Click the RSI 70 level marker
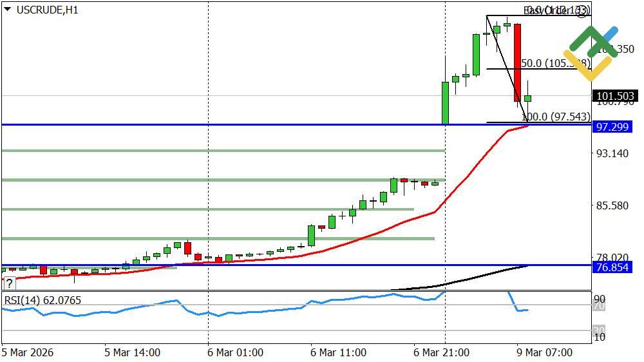Viewport: 644px width, 362px height. point(598,306)
